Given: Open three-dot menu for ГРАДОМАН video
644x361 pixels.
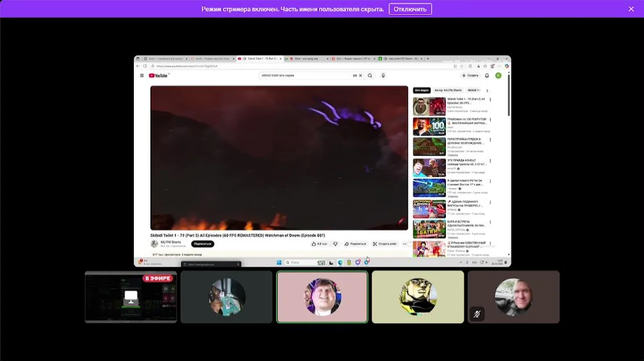Looking at the screenshot, I should 490,120.
